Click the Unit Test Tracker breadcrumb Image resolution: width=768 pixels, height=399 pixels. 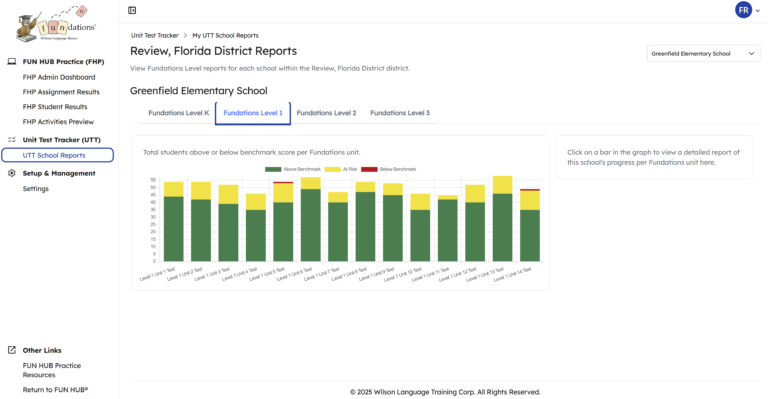click(155, 35)
